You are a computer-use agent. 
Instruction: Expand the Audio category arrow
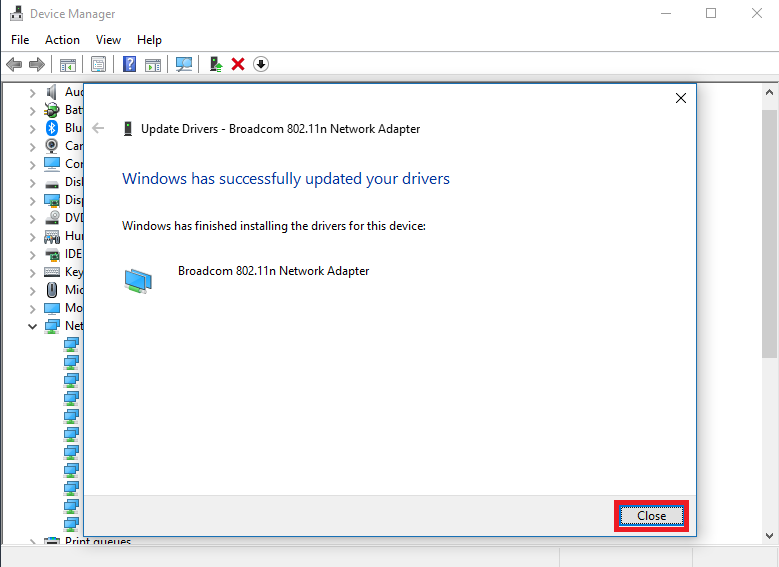coord(32,93)
